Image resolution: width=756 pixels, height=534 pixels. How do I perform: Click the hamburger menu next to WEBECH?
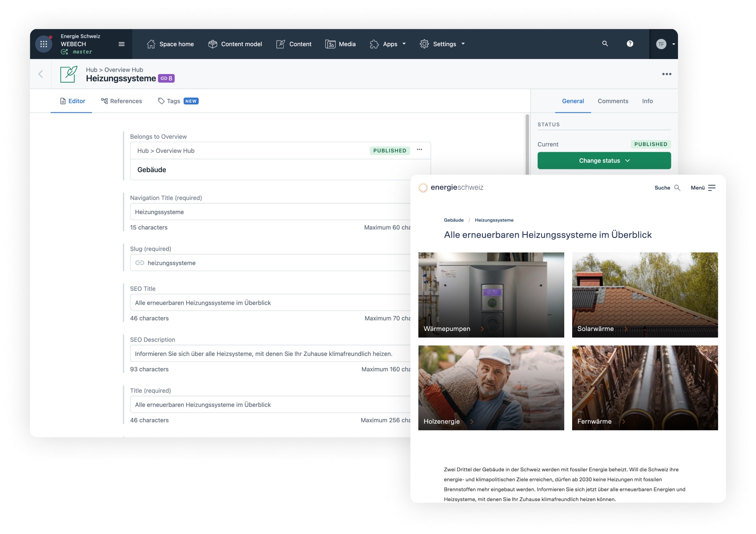[121, 44]
